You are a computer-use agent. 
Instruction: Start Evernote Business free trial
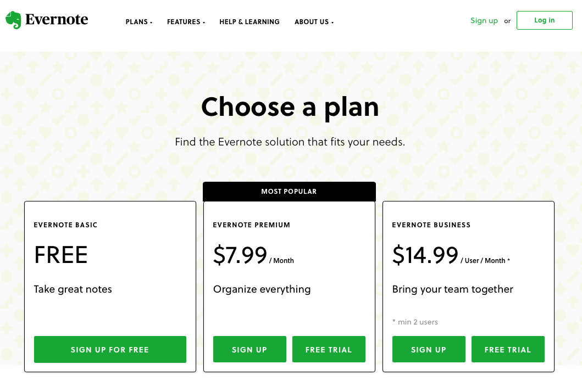[508, 350]
